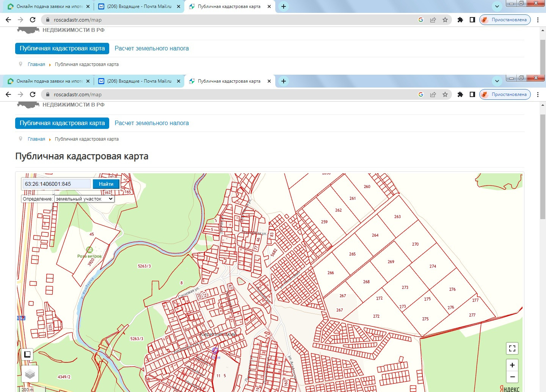Viewport: 546px width, 392px height.
Task: Switch the map to fullscreen mode
Action: click(512, 348)
